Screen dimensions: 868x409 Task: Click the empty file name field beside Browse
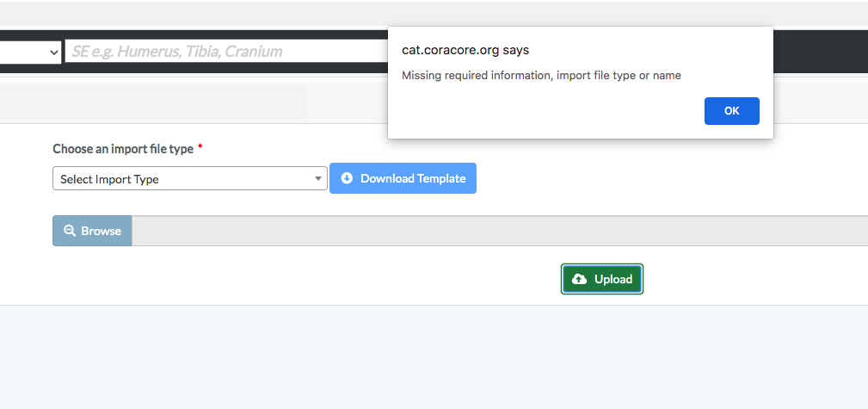(x=499, y=231)
